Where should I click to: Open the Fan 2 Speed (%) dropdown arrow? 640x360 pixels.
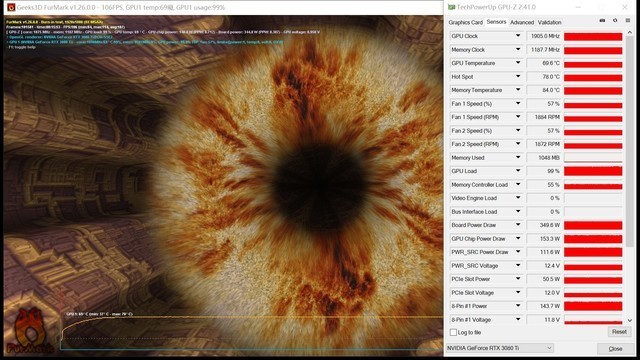pyautogui.click(x=518, y=130)
